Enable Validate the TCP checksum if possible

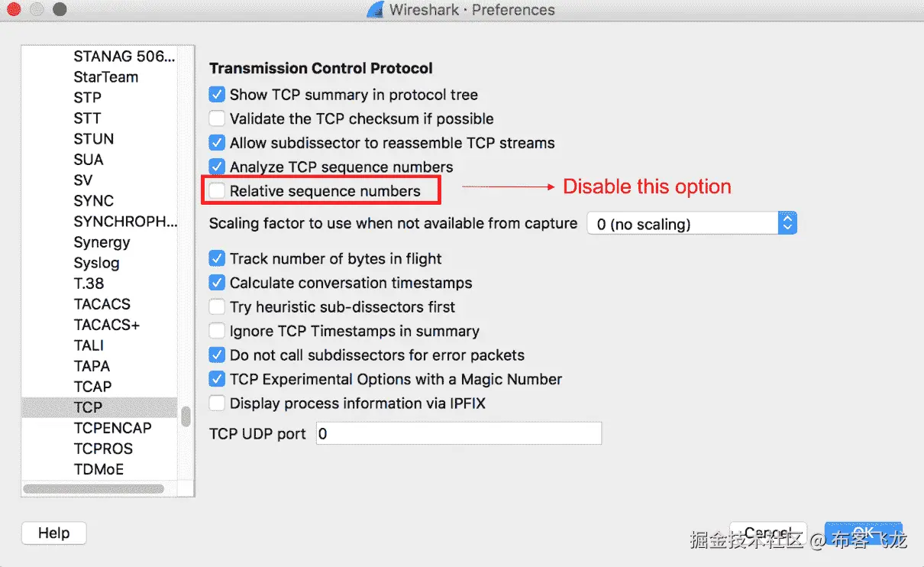(x=218, y=118)
